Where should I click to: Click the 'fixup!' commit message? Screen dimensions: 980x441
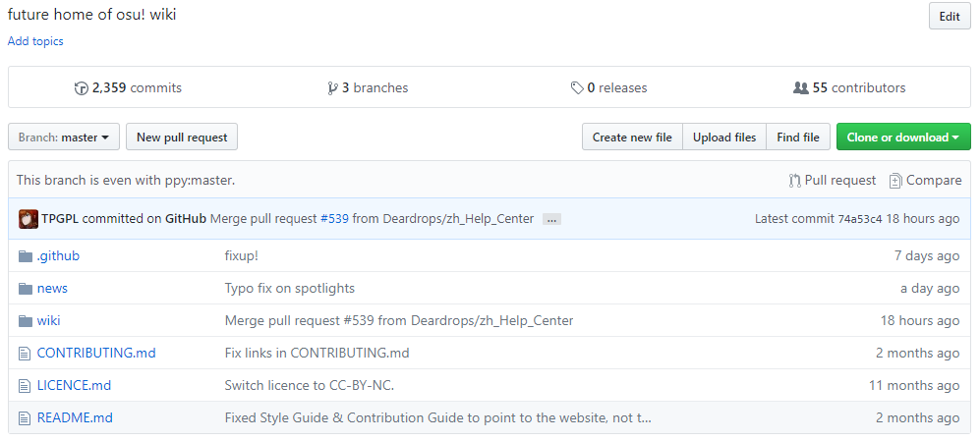241,256
